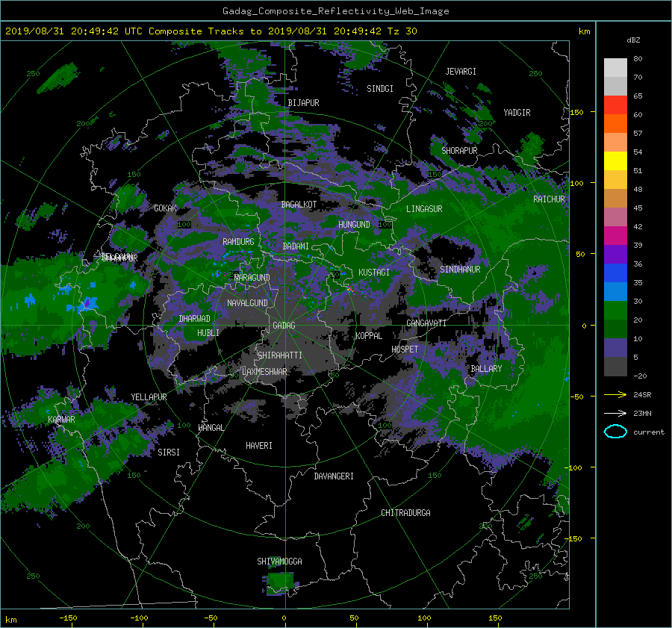Click the yellow 24SR arrow legend icon
The height and width of the screenshot is (628, 672).
point(615,394)
